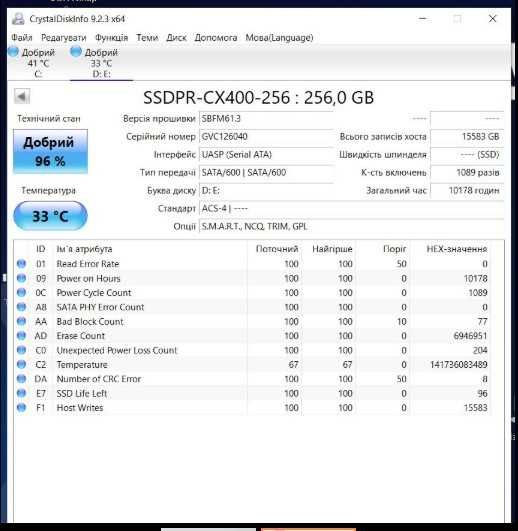
Task: Click the blue health orb of D: E: drive
Action: (76, 52)
